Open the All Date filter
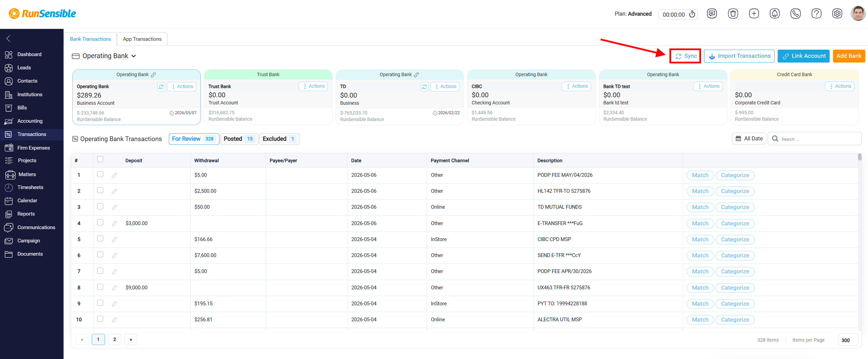868x359 pixels. tap(749, 139)
